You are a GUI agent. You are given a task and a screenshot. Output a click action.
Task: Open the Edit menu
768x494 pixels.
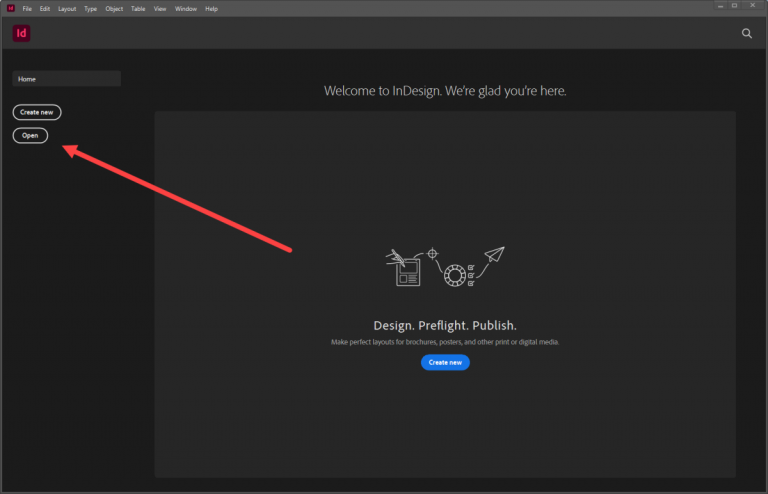coord(45,8)
